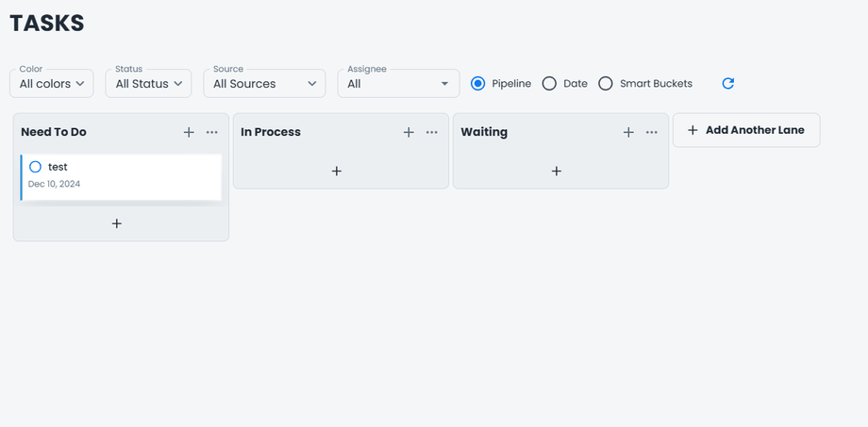Expand the Assignee dropdown
This screenshot has height=427, width=868.
click(x=398, y=84)
